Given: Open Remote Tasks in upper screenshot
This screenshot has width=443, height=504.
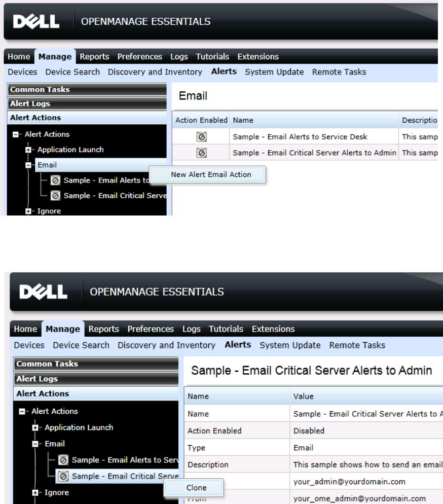Looking at the screenshot, I should [x=339, y=72].
